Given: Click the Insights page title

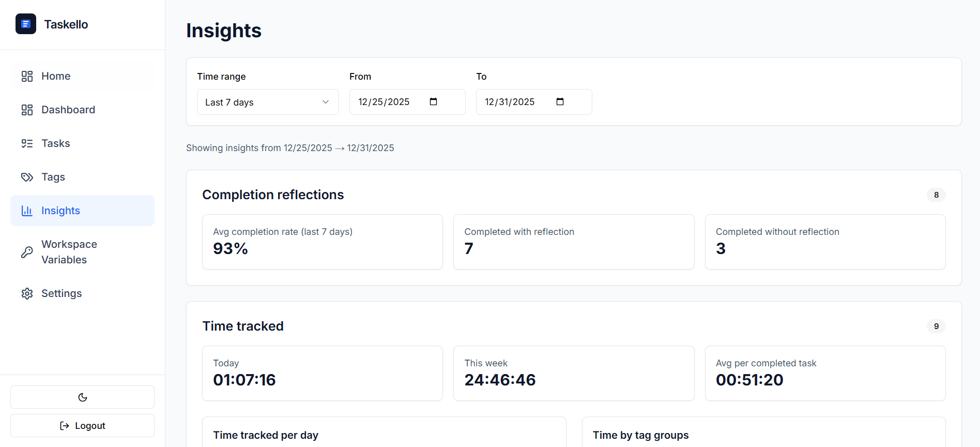Looking at the screenshot, I should tap(224, 31).
